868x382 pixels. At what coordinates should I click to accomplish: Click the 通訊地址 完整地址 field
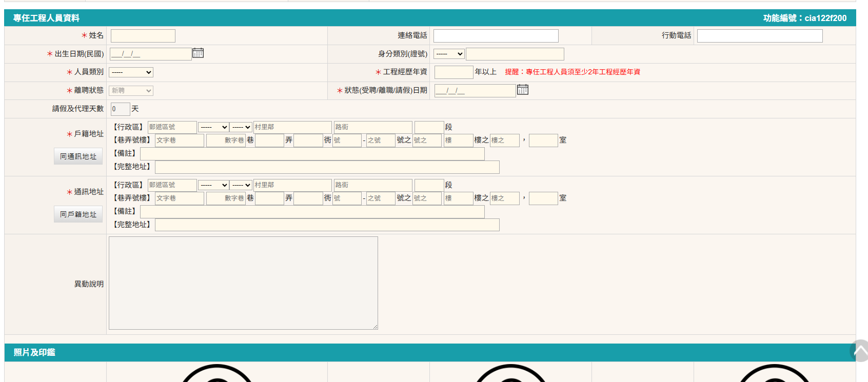point(327,225)
